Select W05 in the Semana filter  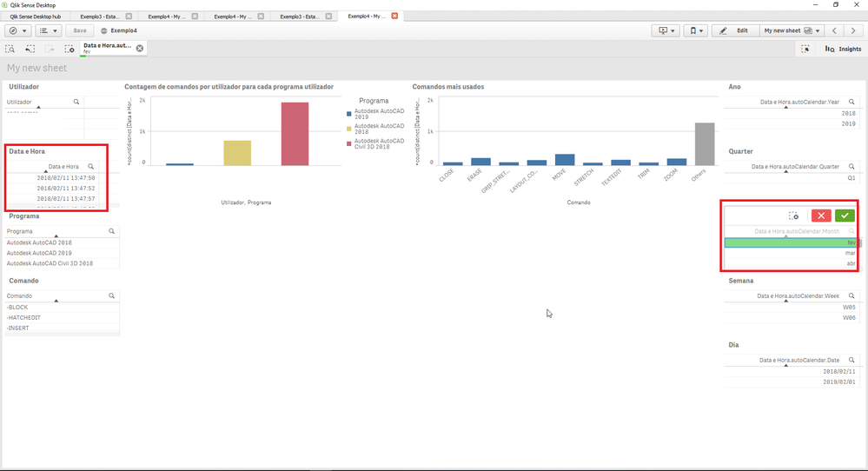[791, 307]
